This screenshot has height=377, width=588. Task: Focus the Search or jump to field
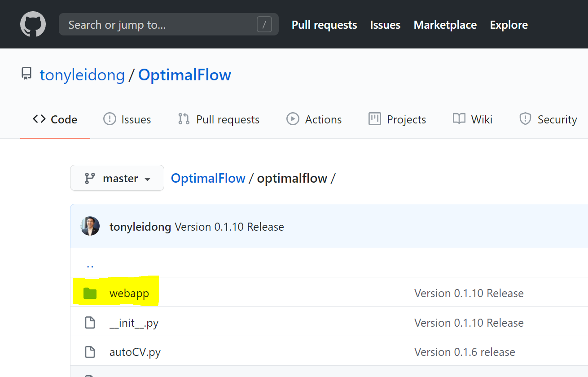point(162,25)
